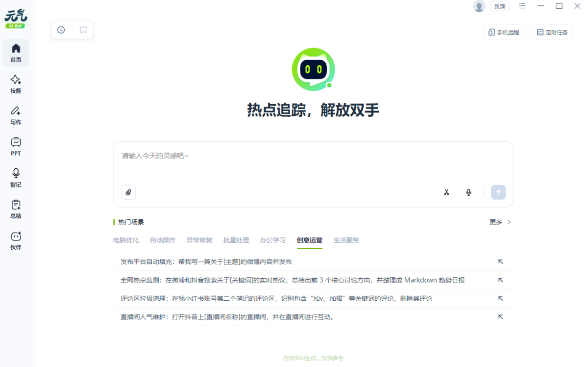This screenshot has height=367, width=588.
Task: Click the attachment paperclip in the input box
Action: [128, 192]
